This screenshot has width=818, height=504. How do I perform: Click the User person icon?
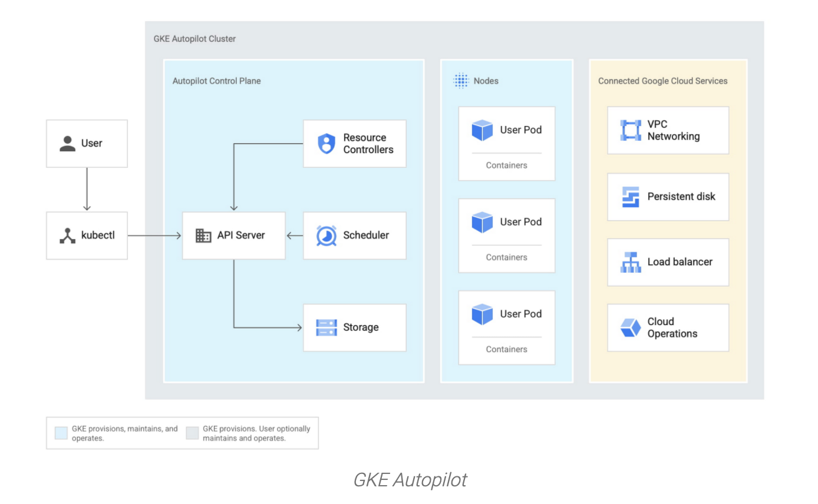[x=68, y=144]
